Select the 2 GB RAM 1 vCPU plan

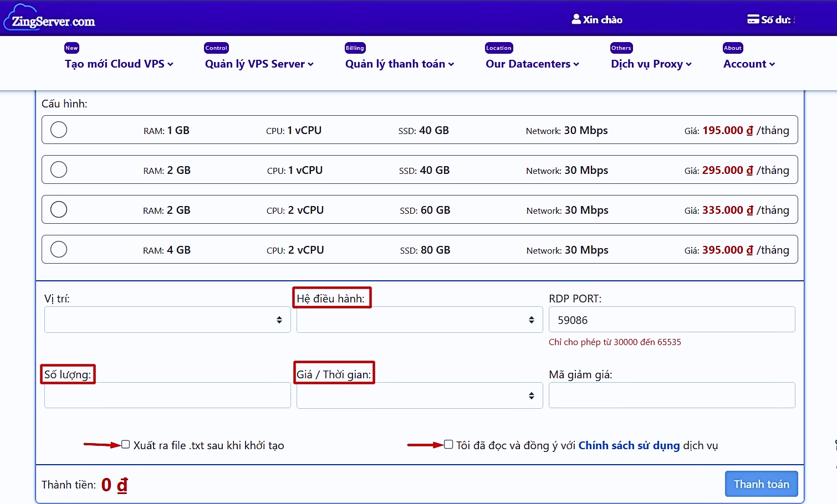tap(59, 169)
